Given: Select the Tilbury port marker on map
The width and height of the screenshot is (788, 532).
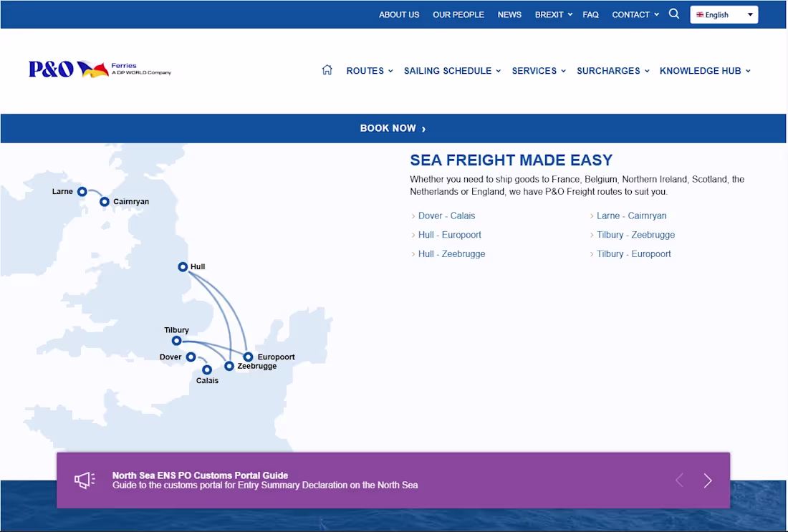Looking at the screenshot, I should click(176, 341).
